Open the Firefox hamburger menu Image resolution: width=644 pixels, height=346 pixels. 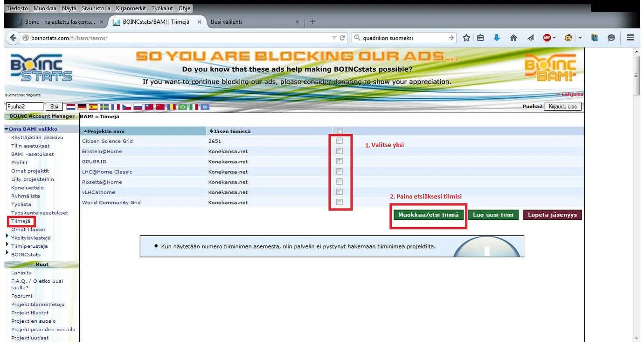click(x=630, y=38)
